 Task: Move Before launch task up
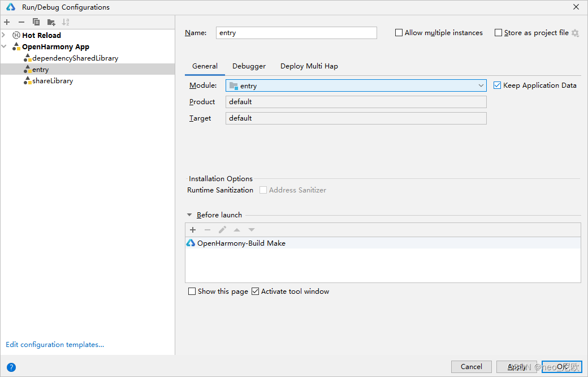[237, 230]
